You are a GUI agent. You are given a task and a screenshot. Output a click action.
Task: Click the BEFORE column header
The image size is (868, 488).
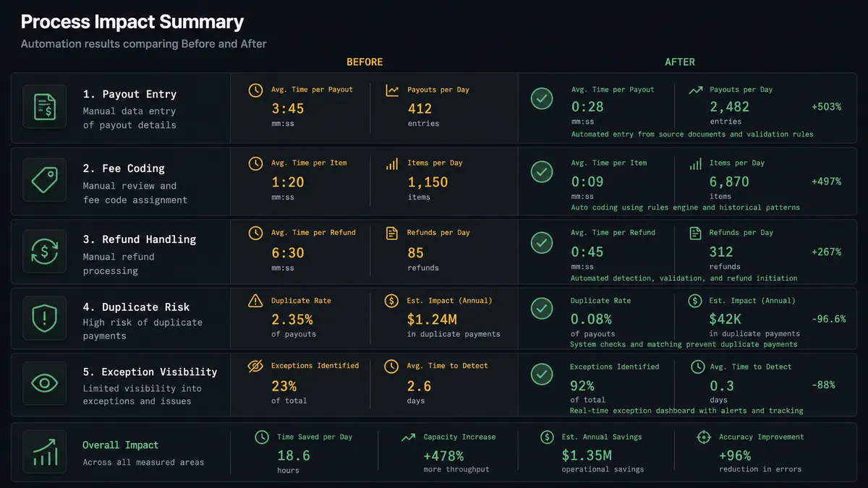pyautogui.click(x=365, y=62)
